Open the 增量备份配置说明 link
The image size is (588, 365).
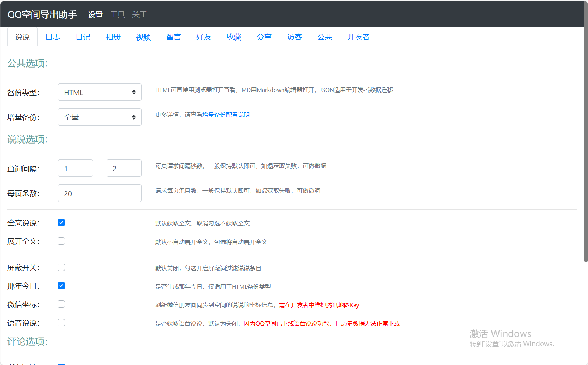(226, 115)
